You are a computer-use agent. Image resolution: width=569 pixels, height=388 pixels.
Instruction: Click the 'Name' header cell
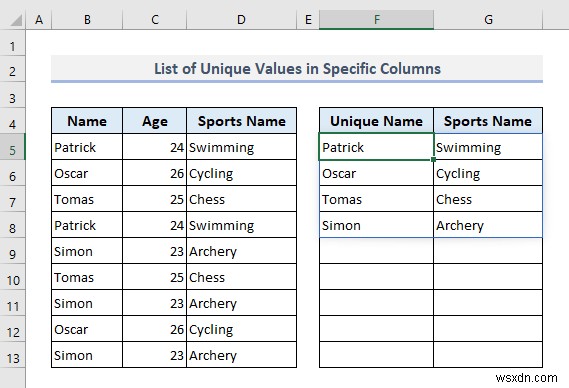pyautogui.click(x=87, y=121)
